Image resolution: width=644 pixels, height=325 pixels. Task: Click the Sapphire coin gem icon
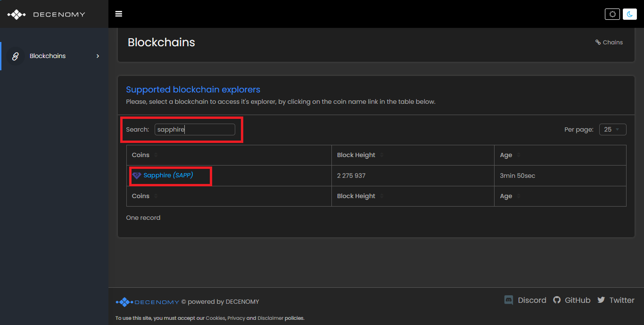coord(137,175)
